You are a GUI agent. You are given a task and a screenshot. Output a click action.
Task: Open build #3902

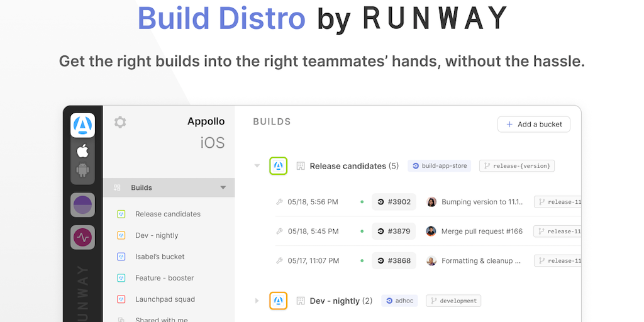click(x=394, y=202)
